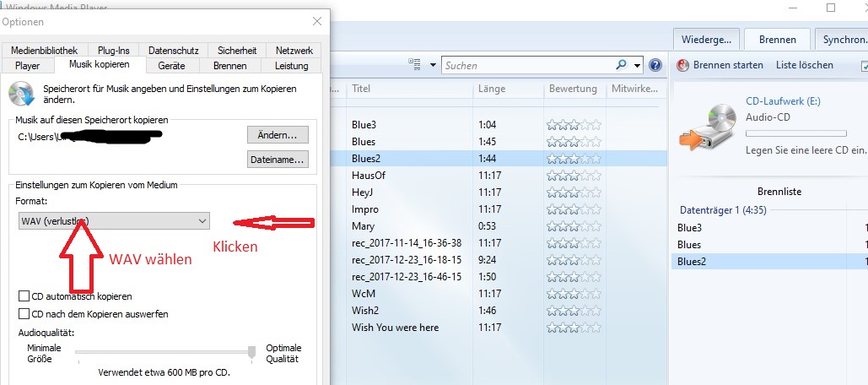The width and height of the screenshot is (868, 385).
Task: Enable CD automatisch kopieren checkbox
Action: (x=24, y=296)
